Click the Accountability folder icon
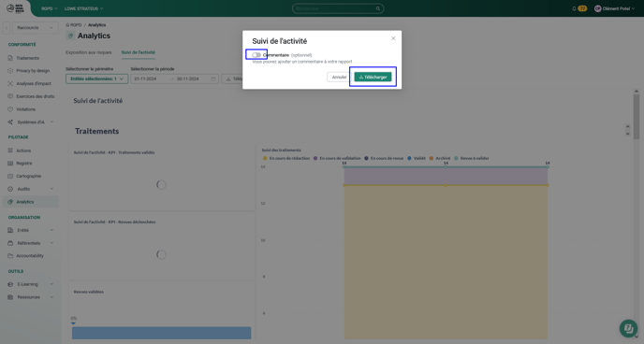 point(10,256)
